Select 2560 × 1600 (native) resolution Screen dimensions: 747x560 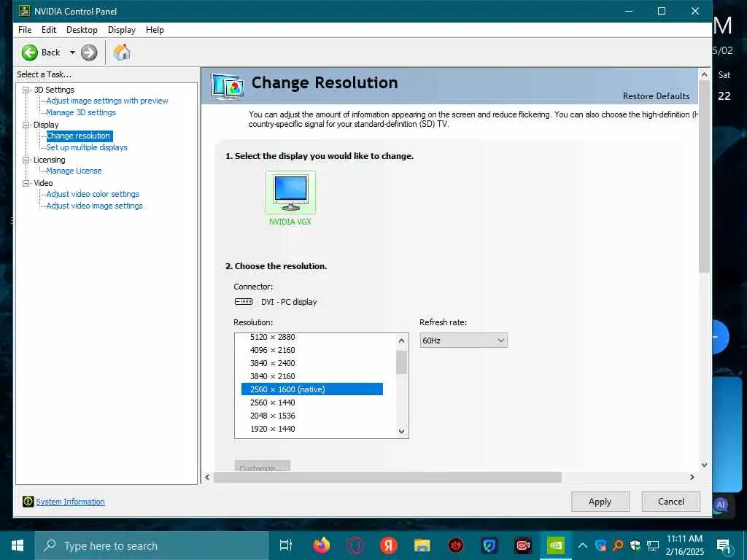(x=312, y=389)
